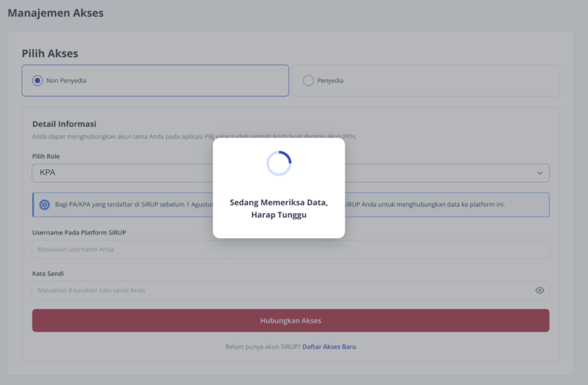Click the Hubungkan Akses button
The width and height of the screenshot is (588, 385).
pos(291,320)
